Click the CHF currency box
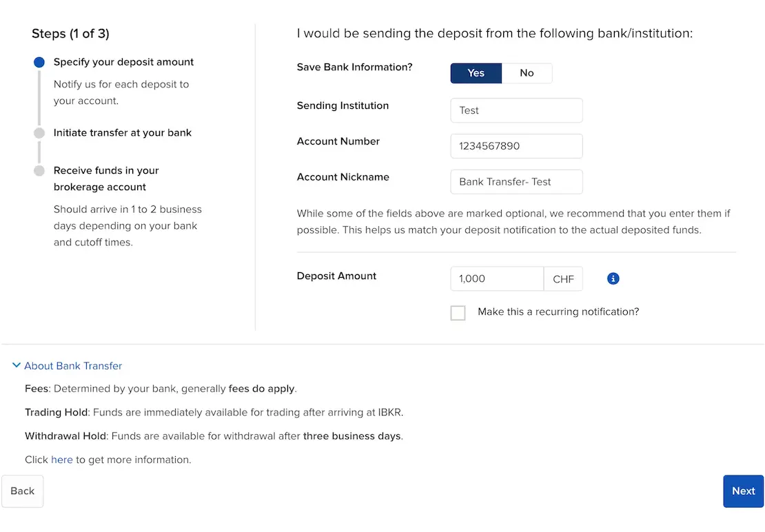Viewport: 765px width, 532px height. (x=563, y=279)
